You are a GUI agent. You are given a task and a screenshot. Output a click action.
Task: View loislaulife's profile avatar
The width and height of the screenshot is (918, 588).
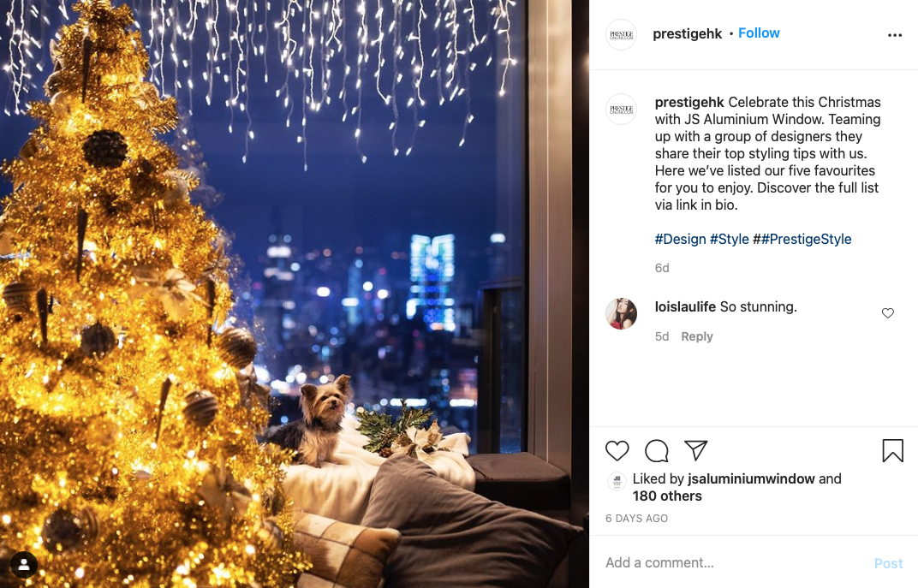pyautogui.click(x=621, y=313)
